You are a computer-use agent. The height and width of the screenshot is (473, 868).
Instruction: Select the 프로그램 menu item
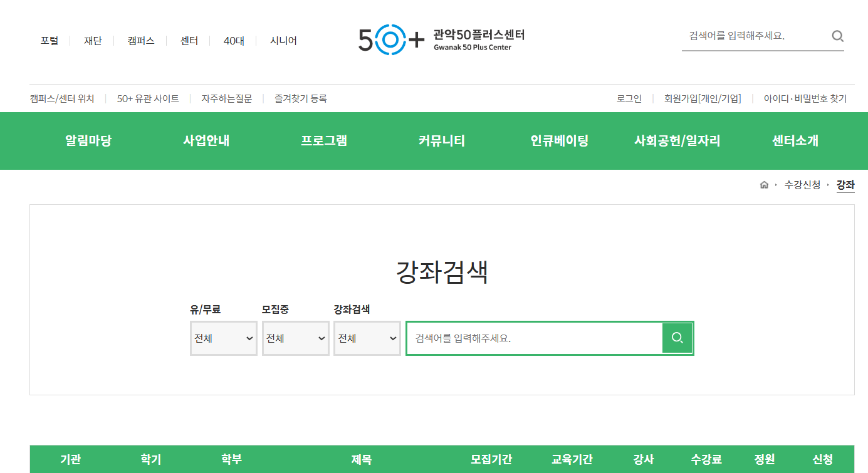click(324, 141)
